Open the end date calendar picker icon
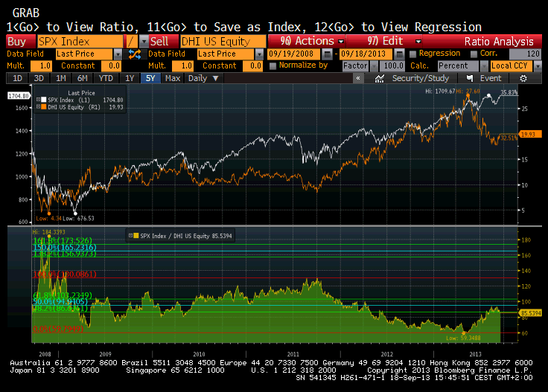 click(x=400, y=54)
